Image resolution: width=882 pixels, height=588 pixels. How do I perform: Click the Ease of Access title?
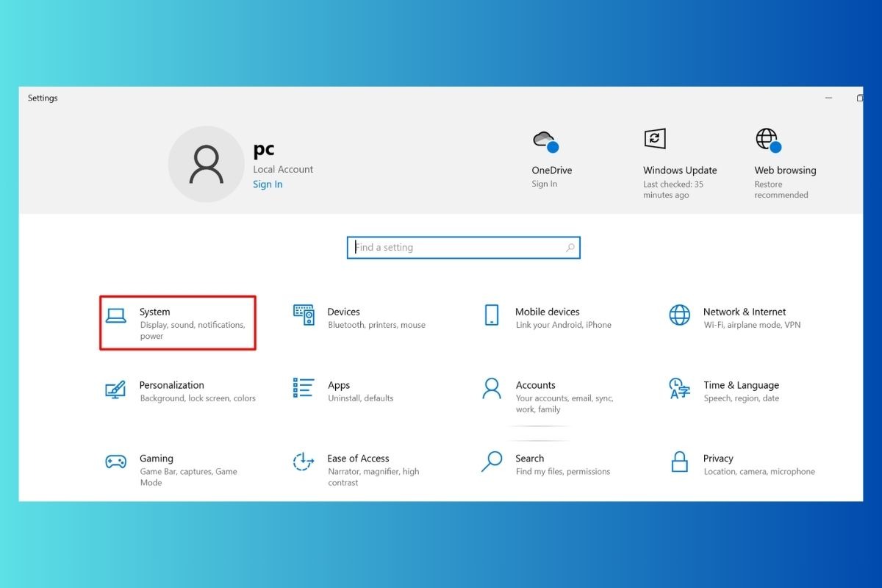(x=359, y=459)
